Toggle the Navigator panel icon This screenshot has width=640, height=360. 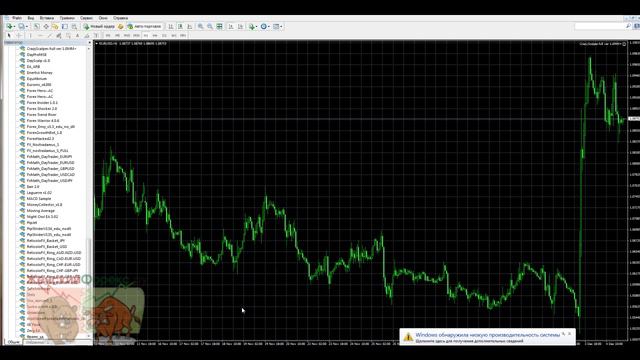[x=55, y=27]
